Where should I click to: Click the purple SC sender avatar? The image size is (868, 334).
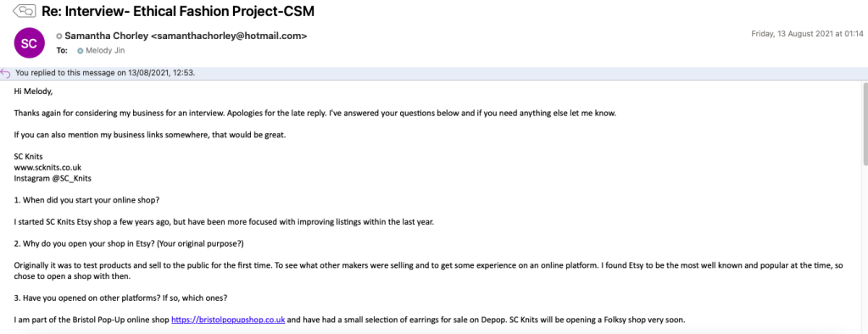[x=29, y=42]
